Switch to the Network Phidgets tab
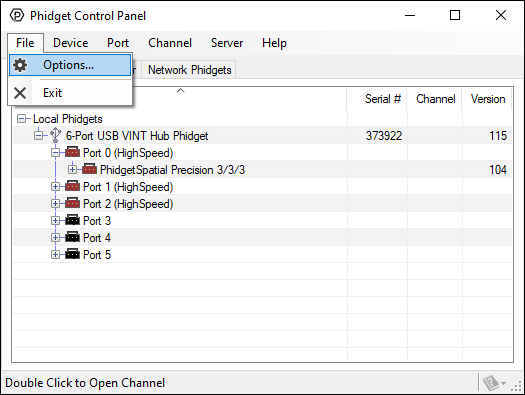The height and width of the screenshot is (395, 525). coord(190,70)
